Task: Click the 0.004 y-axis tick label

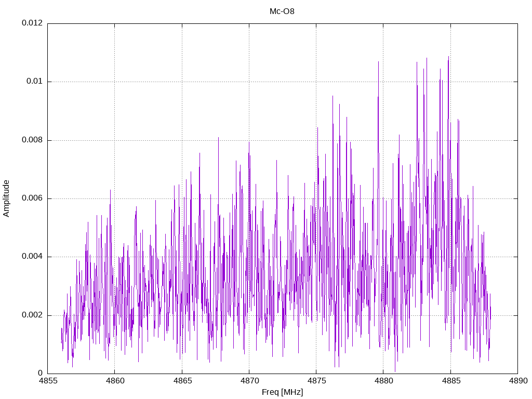Action: tap(32, 257)
